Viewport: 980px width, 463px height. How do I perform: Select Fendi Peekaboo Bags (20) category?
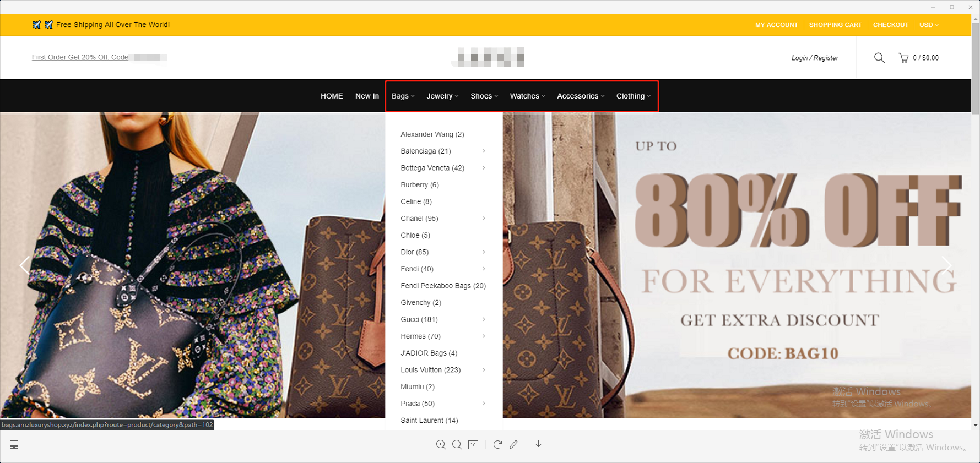pyautogui.click(x=443, y=286)
